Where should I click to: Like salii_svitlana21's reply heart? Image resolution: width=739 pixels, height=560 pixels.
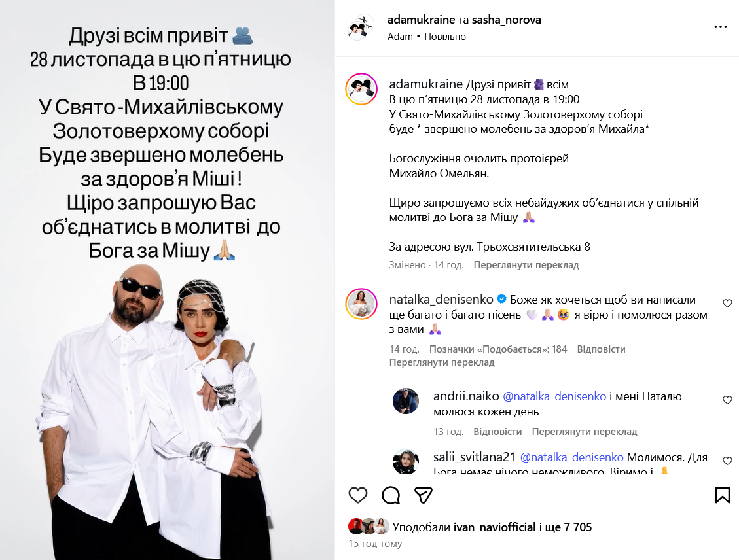[x=727, y=461]
